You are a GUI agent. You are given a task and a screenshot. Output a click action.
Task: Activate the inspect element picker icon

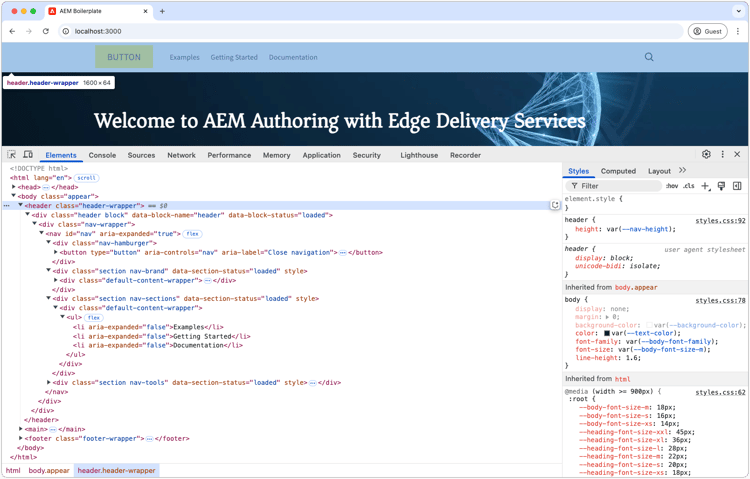pos(11,155)
